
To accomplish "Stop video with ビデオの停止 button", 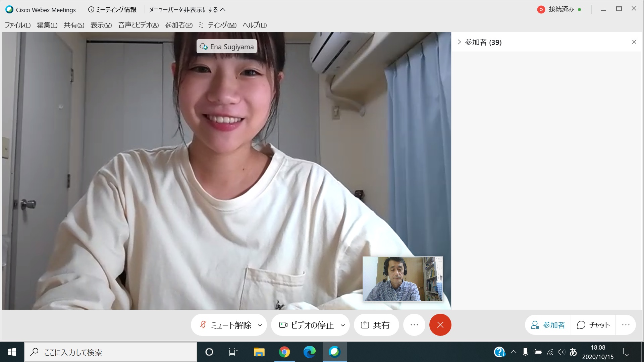I will click(x=306, y=325).
